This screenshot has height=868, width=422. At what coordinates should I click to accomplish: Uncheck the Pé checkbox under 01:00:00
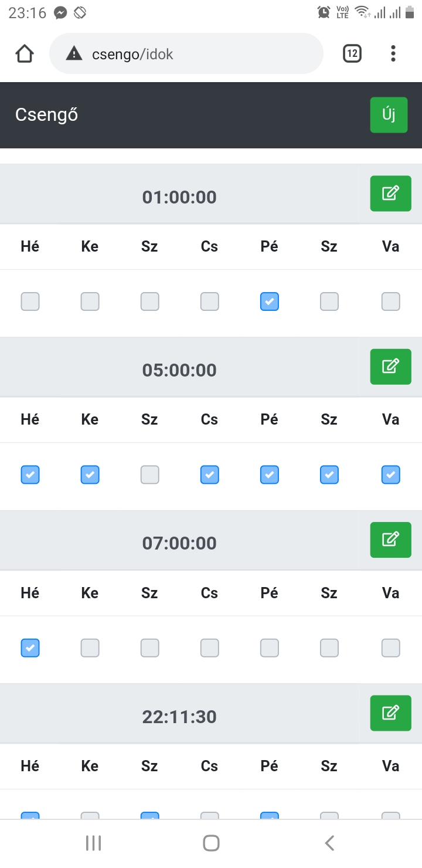(269, 301)
